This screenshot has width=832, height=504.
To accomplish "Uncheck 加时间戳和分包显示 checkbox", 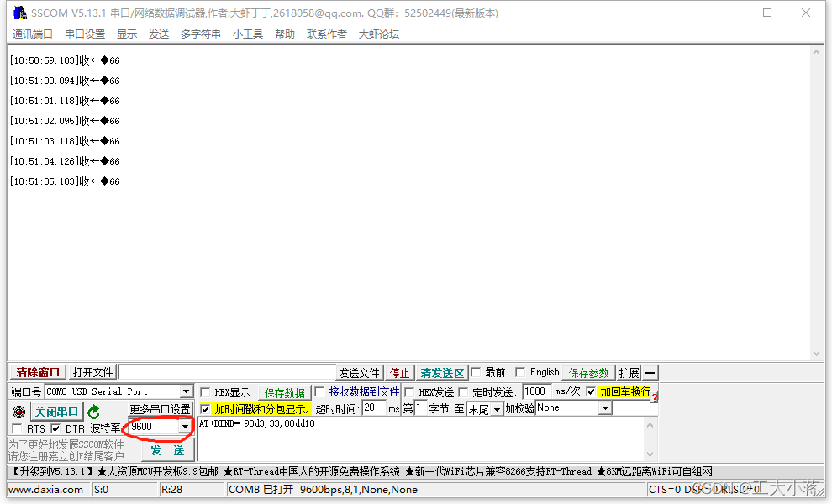I will point(205,409).
